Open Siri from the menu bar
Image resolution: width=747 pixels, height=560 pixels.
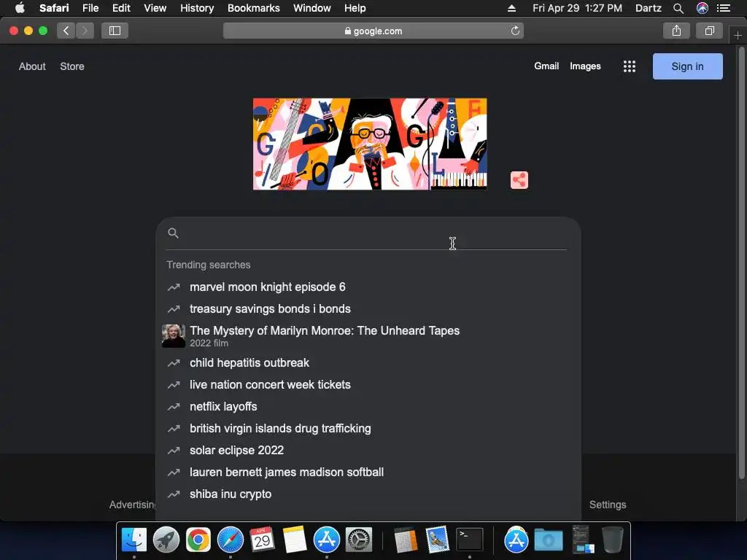(703, 8)
